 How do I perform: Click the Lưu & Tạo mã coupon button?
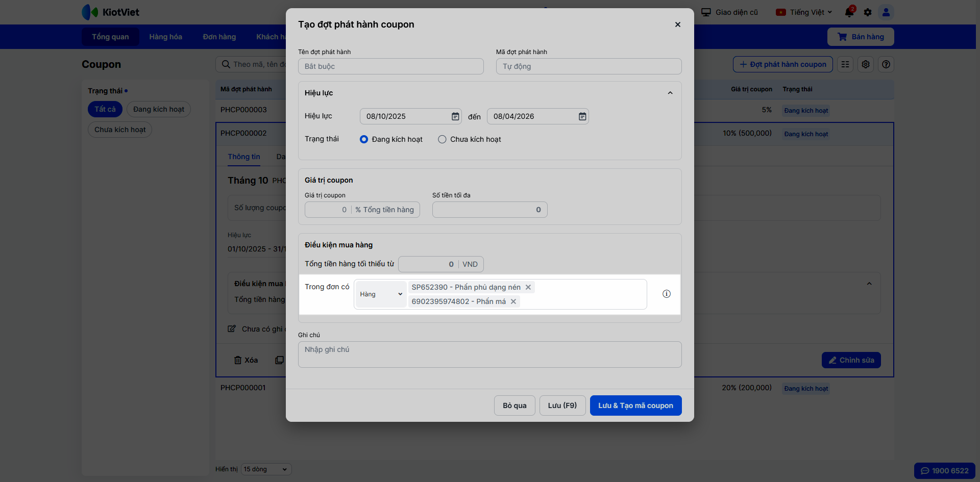tap(635, 405)
